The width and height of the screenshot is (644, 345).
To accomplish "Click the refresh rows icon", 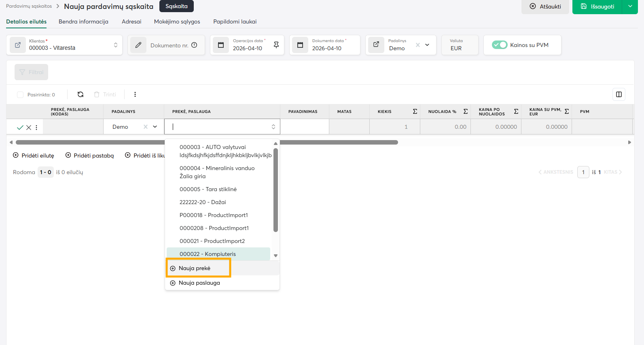I will pos(80,94).
